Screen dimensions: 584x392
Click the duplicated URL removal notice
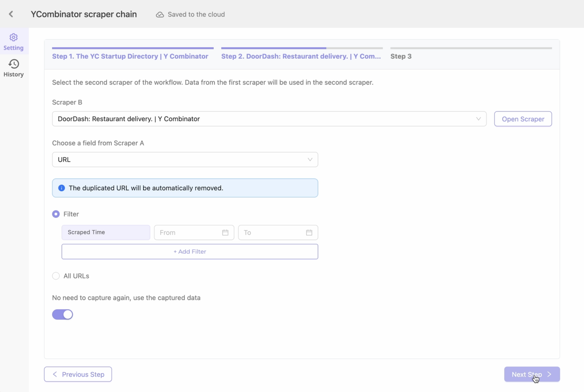[x=185, y=188]
